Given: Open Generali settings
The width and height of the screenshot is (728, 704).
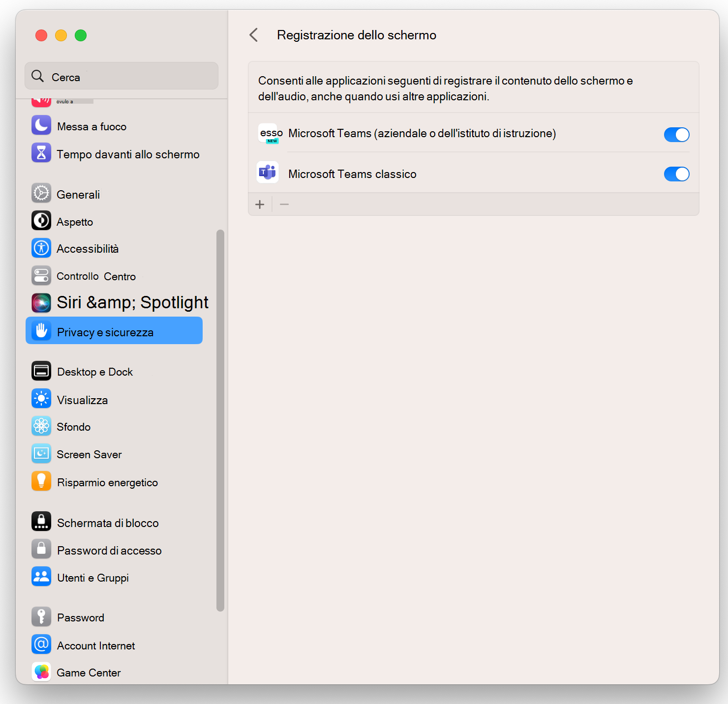Looking at the screenshot, I should coord(78,194).
